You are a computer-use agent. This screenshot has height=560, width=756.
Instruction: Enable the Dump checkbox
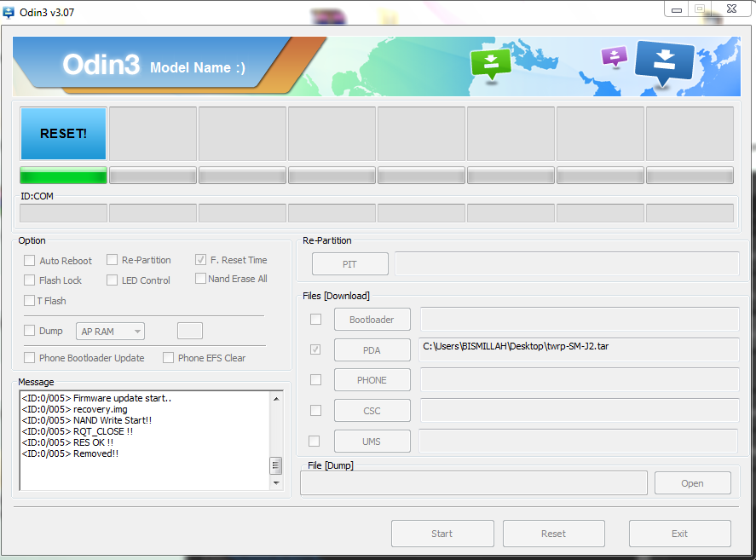point(30,331)
